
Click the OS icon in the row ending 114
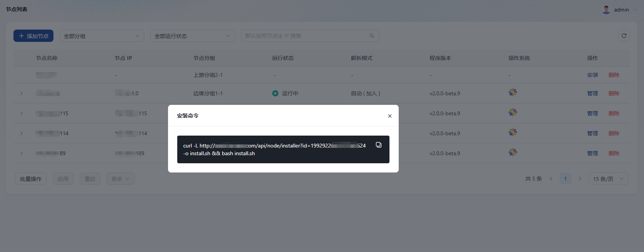[513, 132]
